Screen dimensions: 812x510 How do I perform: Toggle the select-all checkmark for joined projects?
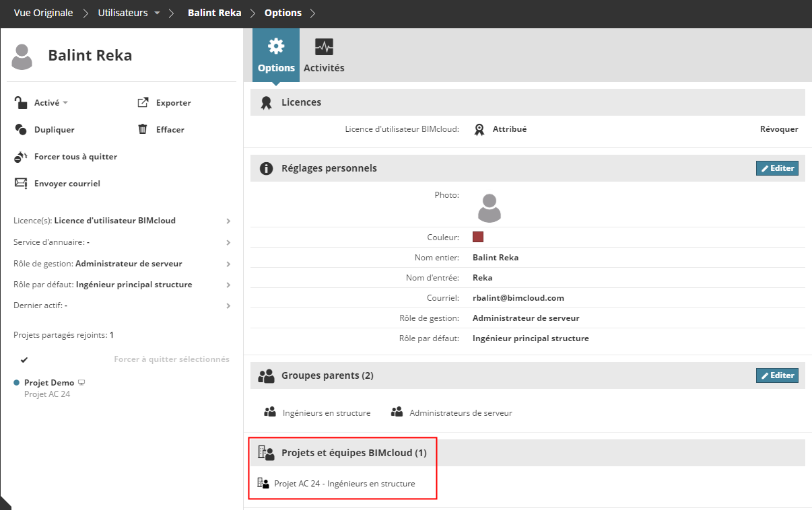[x=24, y=359]
